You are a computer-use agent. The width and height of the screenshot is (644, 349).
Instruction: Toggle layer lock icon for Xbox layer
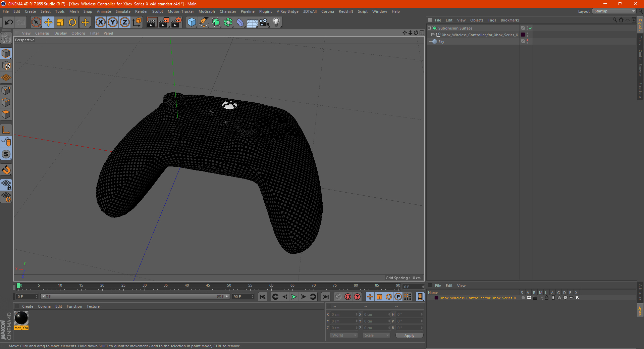(x=547, y=298)
